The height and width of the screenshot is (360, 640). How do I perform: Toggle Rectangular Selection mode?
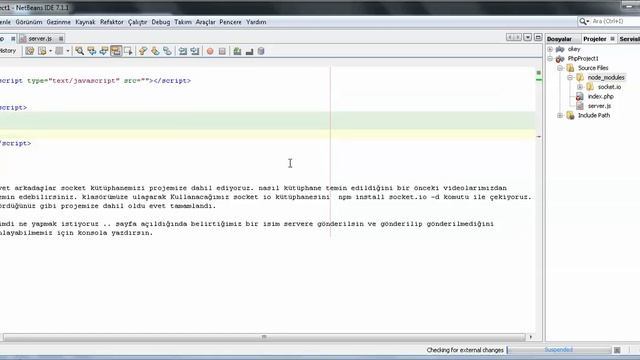click(128, 51)
